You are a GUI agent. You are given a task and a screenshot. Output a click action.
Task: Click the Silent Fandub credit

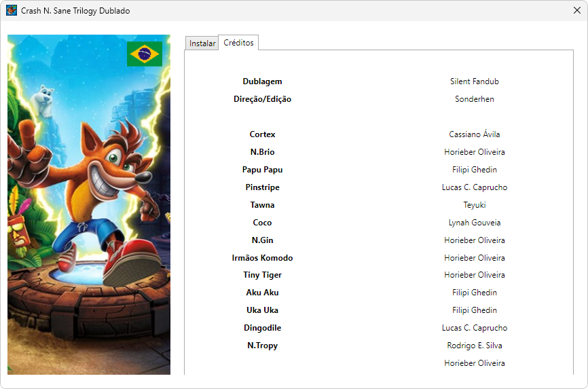pos(475,81)
